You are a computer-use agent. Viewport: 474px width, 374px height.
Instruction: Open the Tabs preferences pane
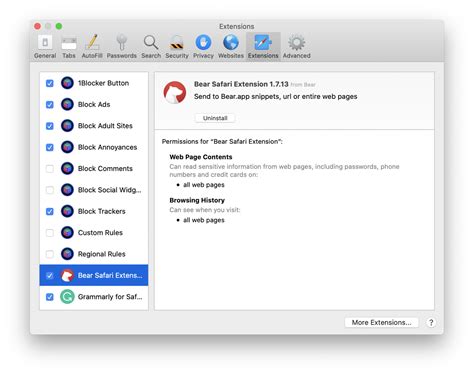pyautogui.click(x=69, y=47)
